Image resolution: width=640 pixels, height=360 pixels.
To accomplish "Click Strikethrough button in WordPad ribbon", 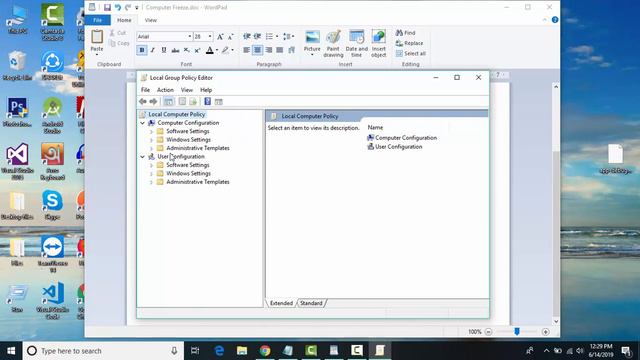I will 175,50.
